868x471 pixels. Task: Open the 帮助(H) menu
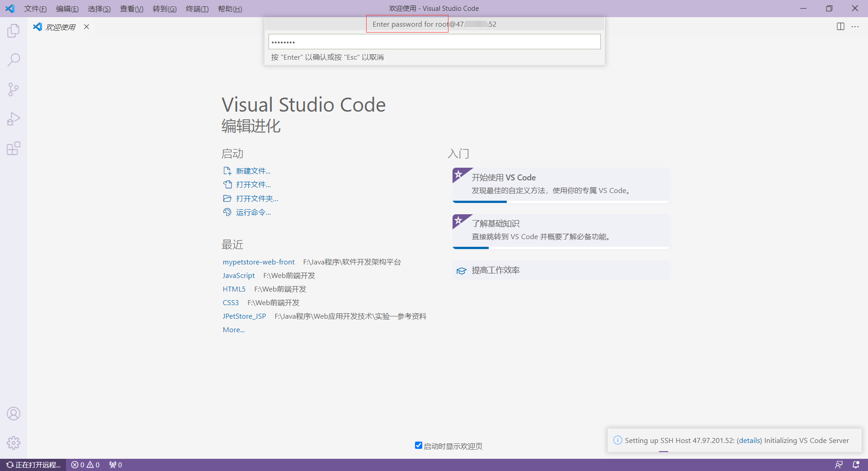(x=230, y=9)
